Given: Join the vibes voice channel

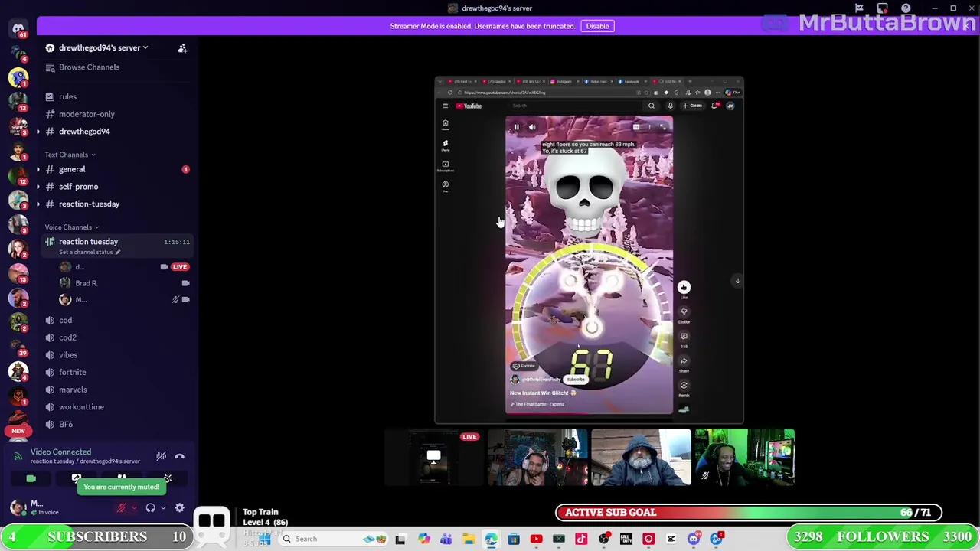Looking at the screenshot, I should (x=68, y=355).
